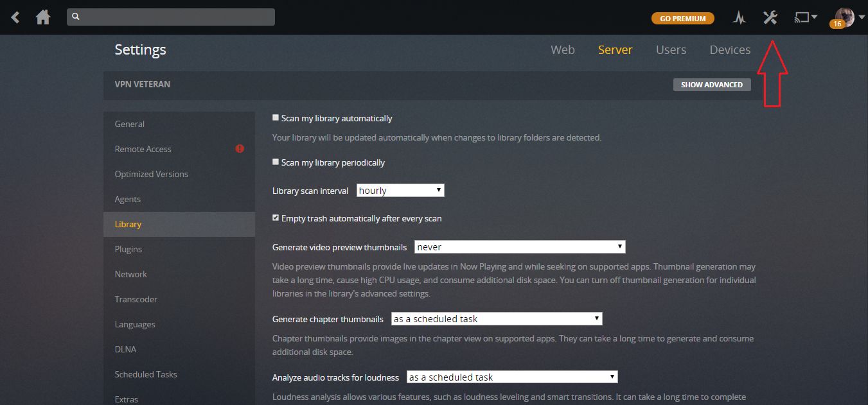Click the GO PREMIUM button
This screenshot has width=868, height=405.
click(683, 19)
